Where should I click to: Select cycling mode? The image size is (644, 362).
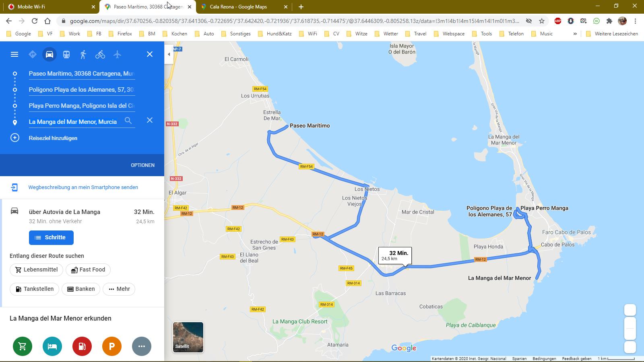click(100, 54)
